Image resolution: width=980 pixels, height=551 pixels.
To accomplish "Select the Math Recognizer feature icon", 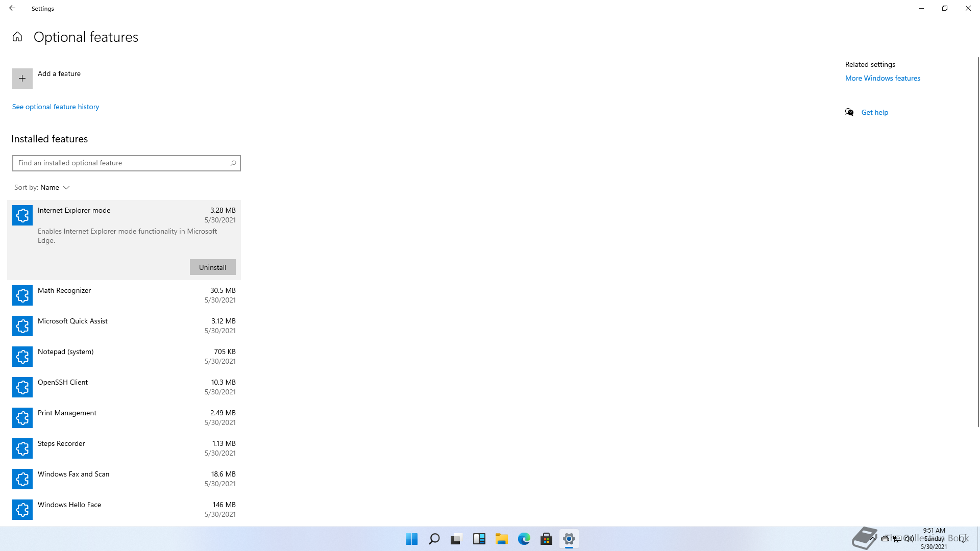I will coord(22,295).
